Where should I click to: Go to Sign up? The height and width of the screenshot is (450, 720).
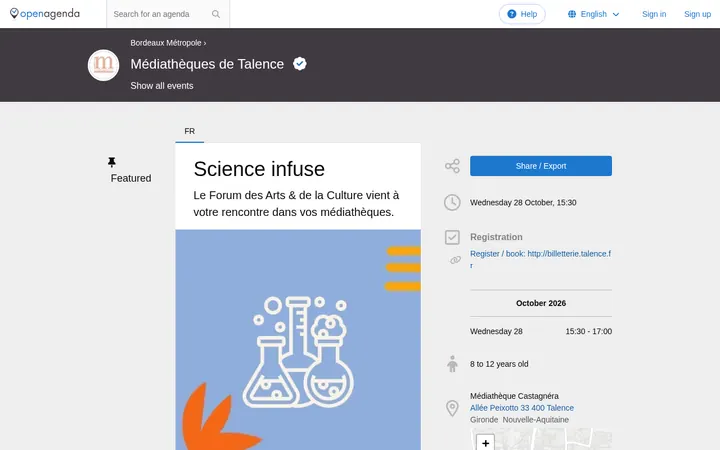pos(697,14)
